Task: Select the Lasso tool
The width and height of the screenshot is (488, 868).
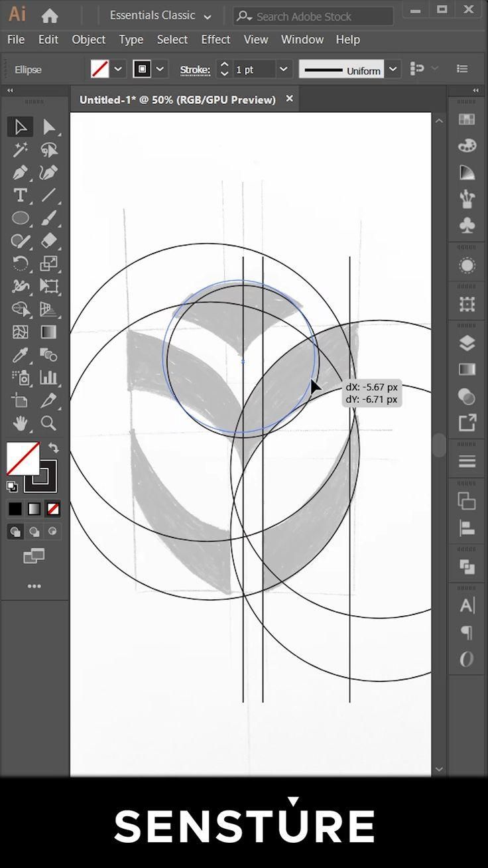Action: click(x=49, y=149)
